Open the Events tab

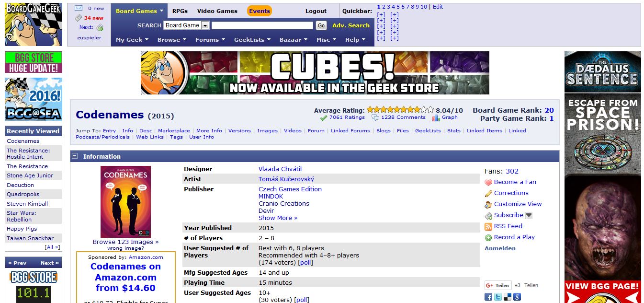260,11
